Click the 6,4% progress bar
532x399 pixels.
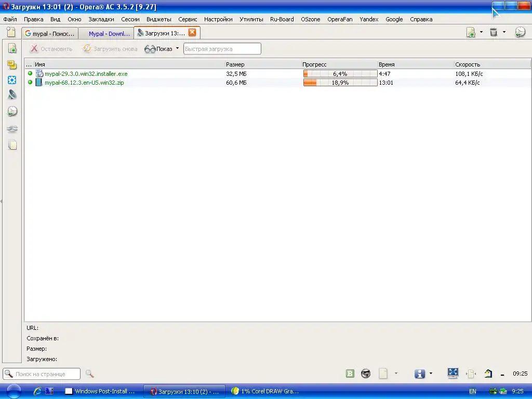[x=340, y=74]
